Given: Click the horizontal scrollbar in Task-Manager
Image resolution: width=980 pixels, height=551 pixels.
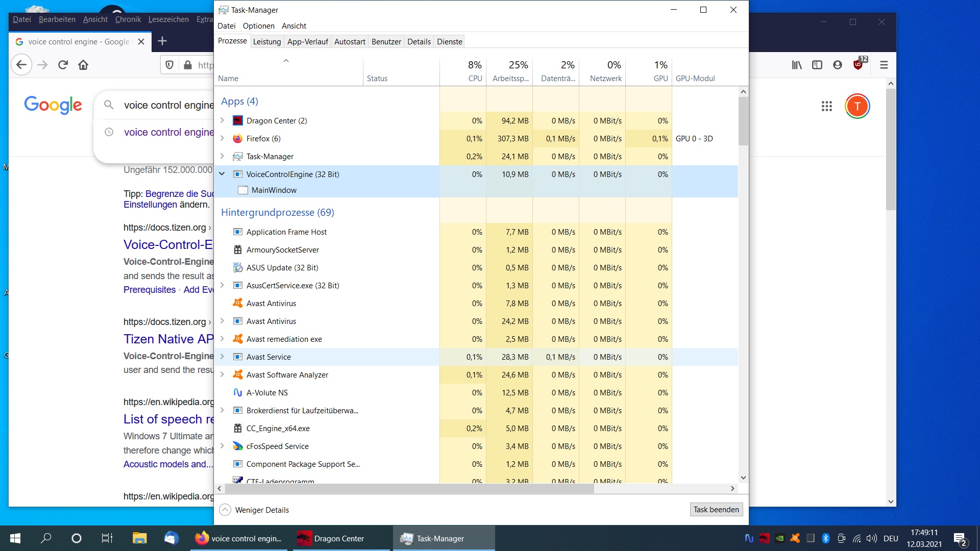Looking at the screenshot, I should coord(408,488).
